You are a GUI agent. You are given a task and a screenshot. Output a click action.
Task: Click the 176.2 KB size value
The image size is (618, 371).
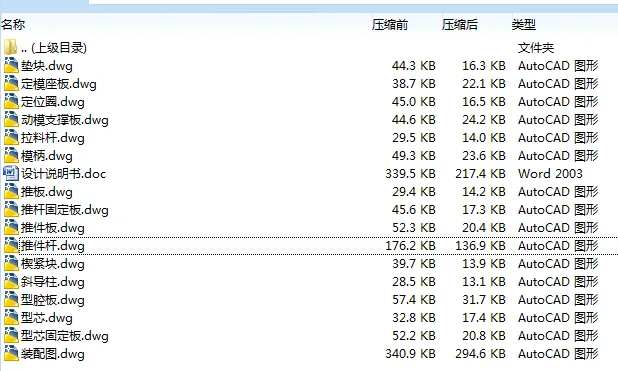[x=410, y=246]
